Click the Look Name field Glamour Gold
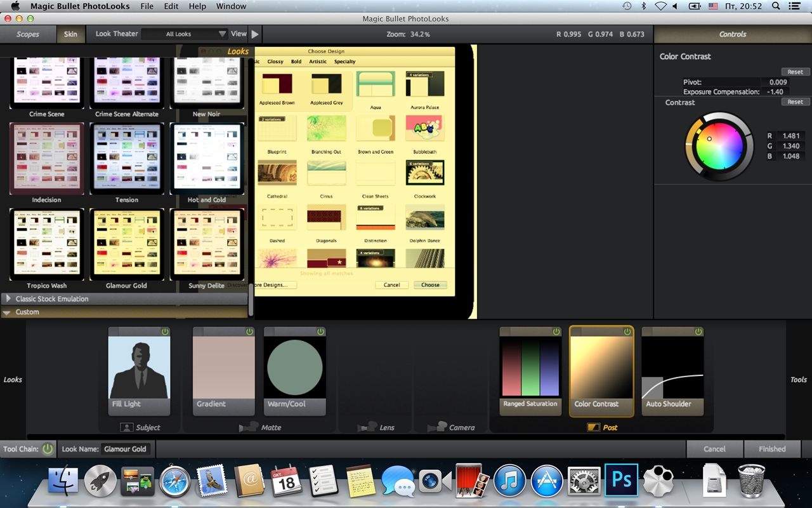Screen dimensions: 812x508 [x=126, y=449]
